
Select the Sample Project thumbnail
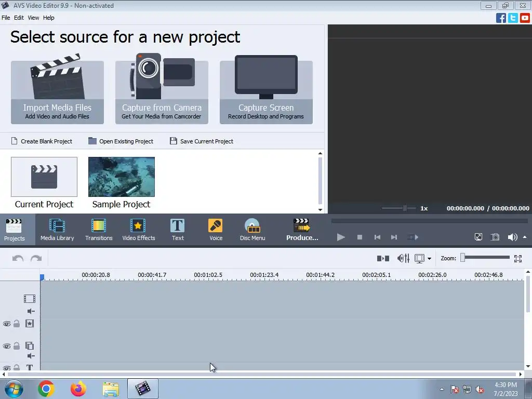pyautogui.click(x=122, y=177)
